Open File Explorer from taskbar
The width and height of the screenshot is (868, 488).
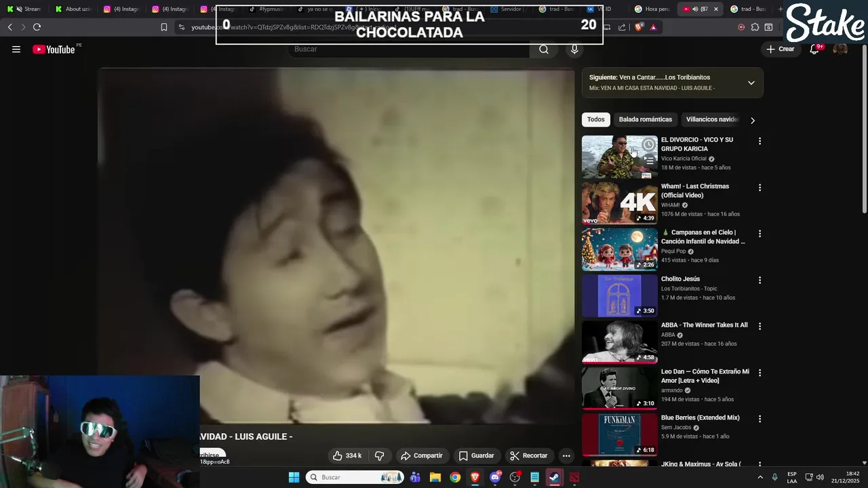pyautogui.click(x=435, y=477)
